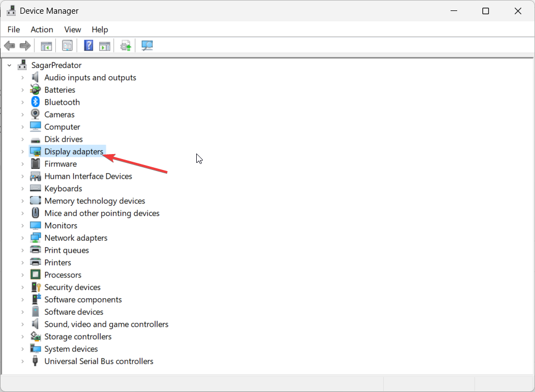Viewport: 535px width, 392px height.
Task: Open the Properties toolbar icon
Action: (67, 46)
